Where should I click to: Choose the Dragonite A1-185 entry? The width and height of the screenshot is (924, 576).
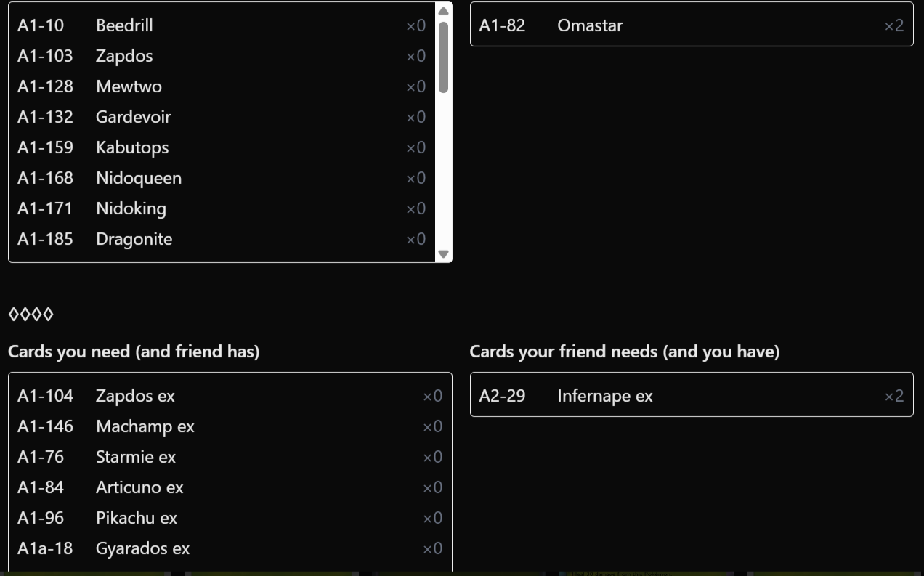222,239
